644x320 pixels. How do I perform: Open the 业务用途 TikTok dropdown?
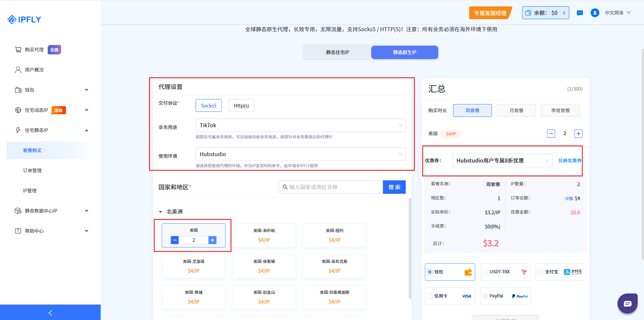point(301,125)
